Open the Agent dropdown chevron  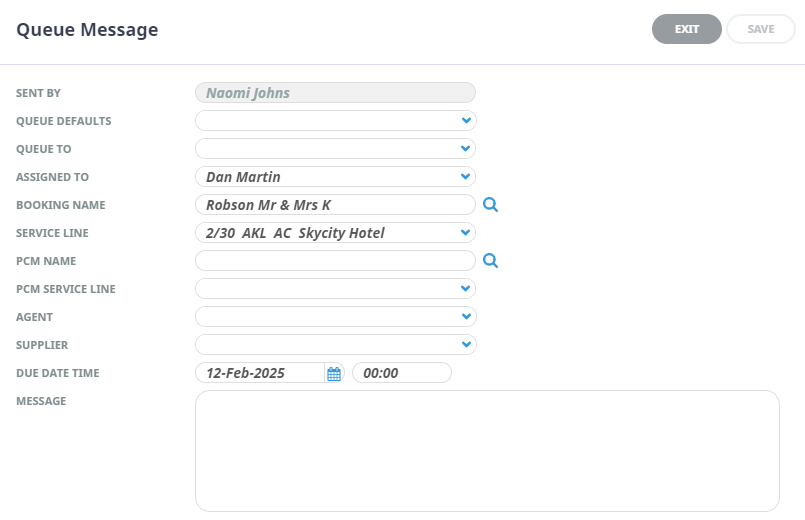click(x=466, y=317)
